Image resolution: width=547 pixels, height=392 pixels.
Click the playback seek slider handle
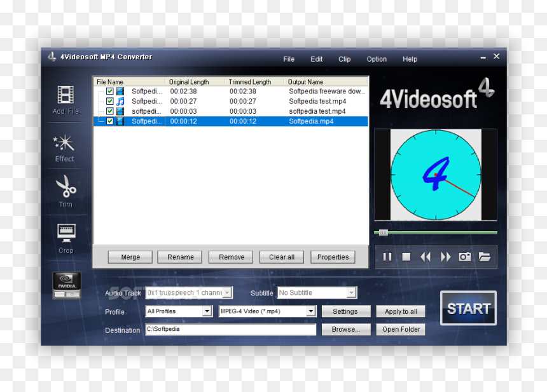click(x=384, y=233)
